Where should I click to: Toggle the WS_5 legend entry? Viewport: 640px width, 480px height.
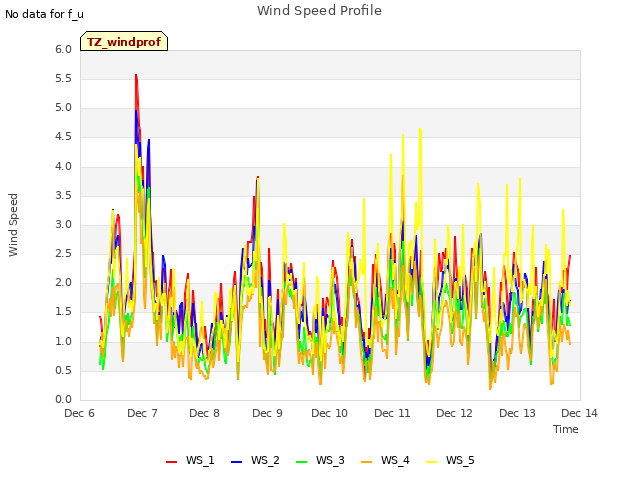pyautogui.click(x=450, y=461)
